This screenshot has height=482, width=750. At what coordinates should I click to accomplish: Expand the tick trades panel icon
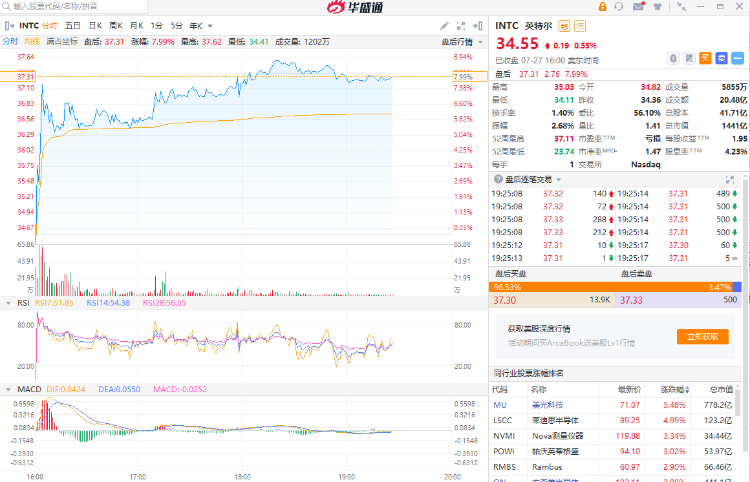click(x=730, y=180)
